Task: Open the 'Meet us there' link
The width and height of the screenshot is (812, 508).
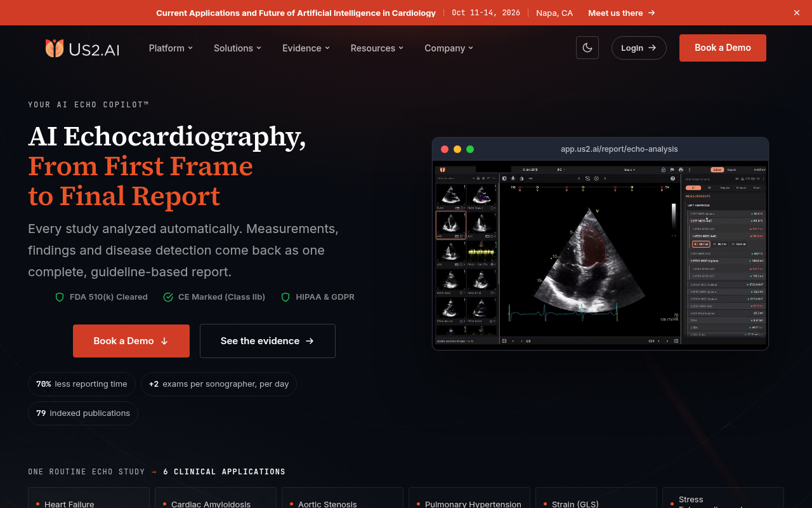Action: tap(622, 13)
